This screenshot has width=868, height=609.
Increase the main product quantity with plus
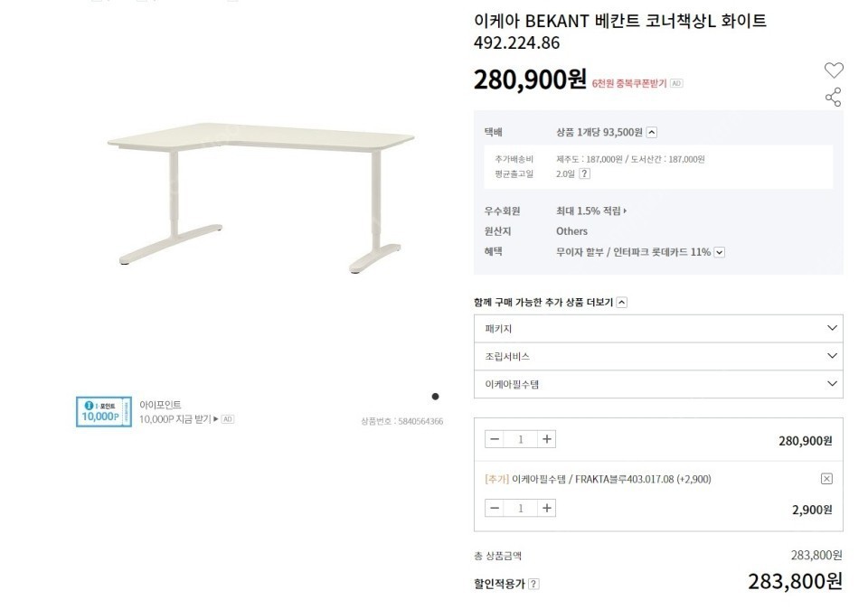[548, 439]
